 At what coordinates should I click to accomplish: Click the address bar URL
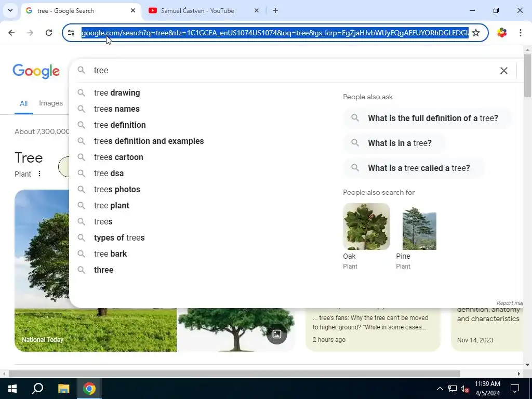tap(275, 33)
